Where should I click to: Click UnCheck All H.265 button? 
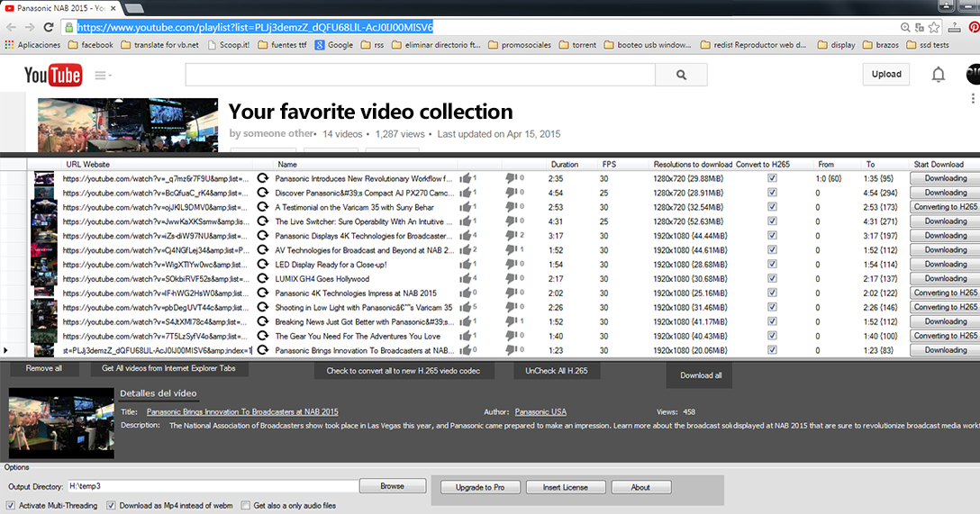(557, 371)
